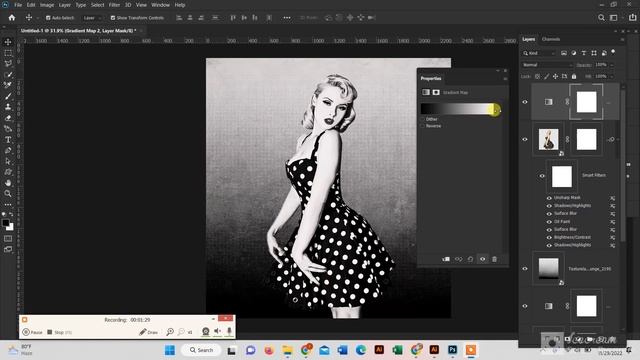Select the Rectangular Marquee tool
Viewport: 640px width, 360px height.
(8, 53)
